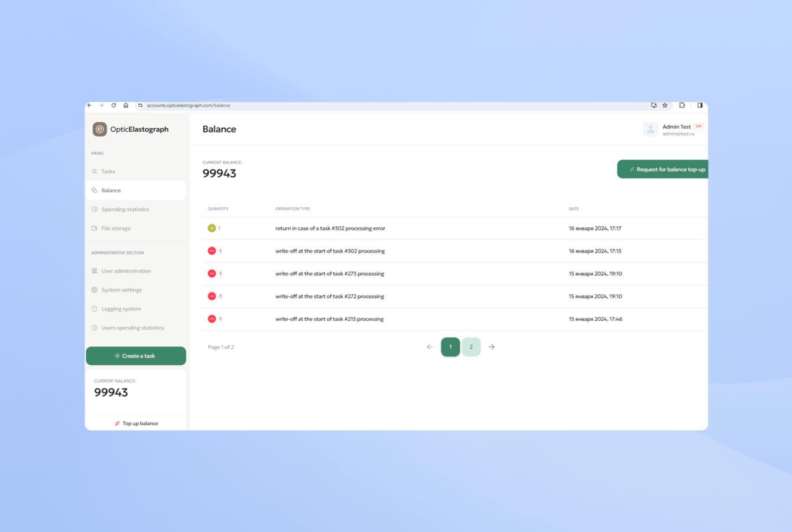Reload the page with the refresh icon
This screenshot has width=792, height=532.
point(113,105)
